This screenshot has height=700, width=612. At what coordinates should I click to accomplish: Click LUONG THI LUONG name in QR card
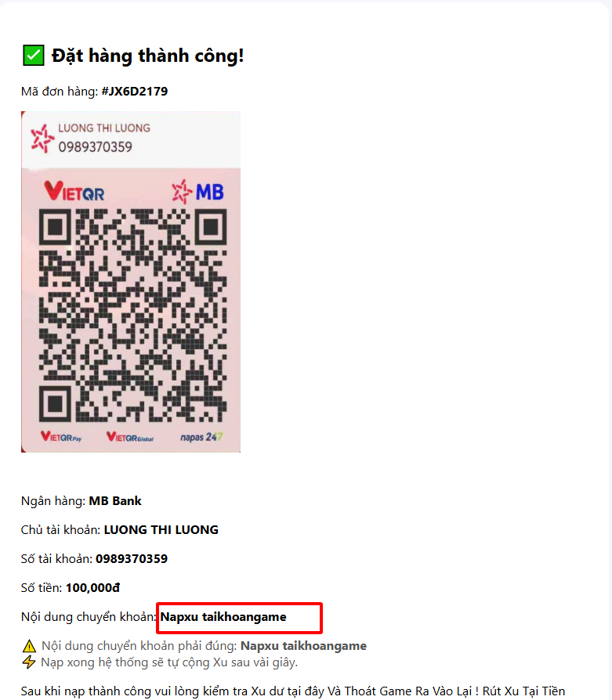pyautogui.click(x=104, y=128)
